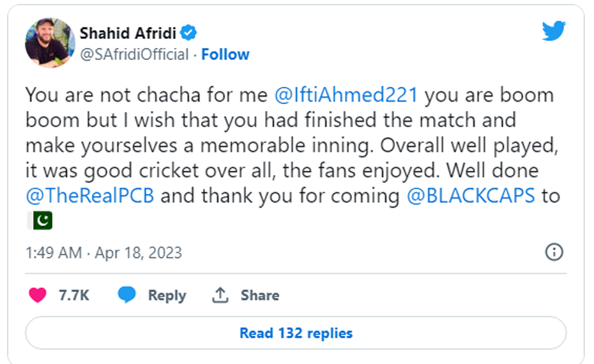
Task: Click the Share text label
Action: (x=259, y=295)
